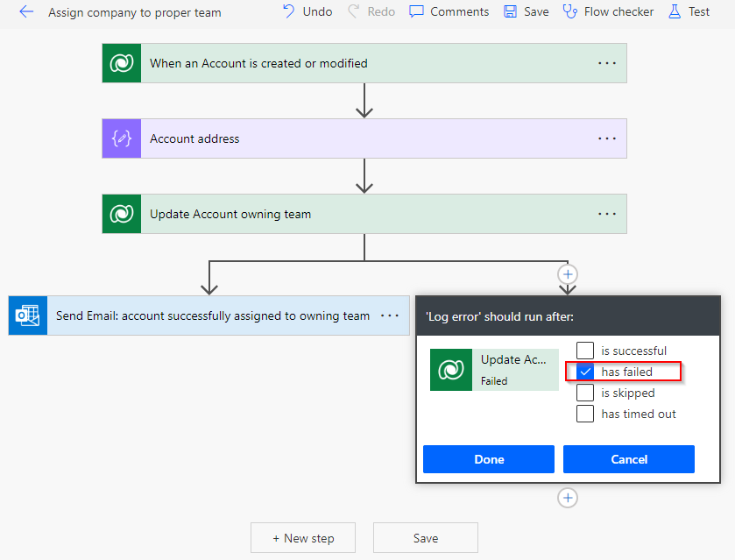Click the plus icon above the run-after dialog
Viewport: 735px width, 560px height.
[x=567, y=273]
